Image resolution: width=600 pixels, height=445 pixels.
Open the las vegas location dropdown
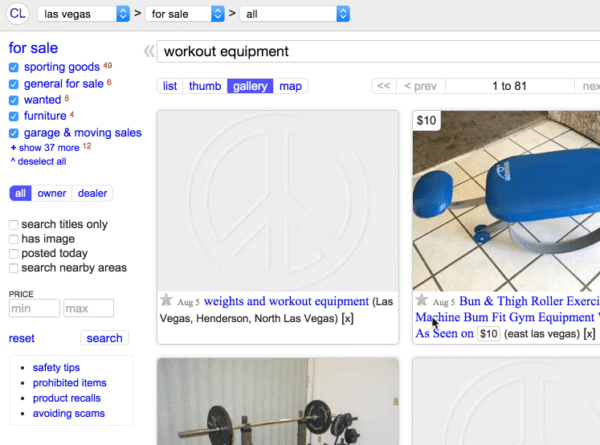[83, 14]
